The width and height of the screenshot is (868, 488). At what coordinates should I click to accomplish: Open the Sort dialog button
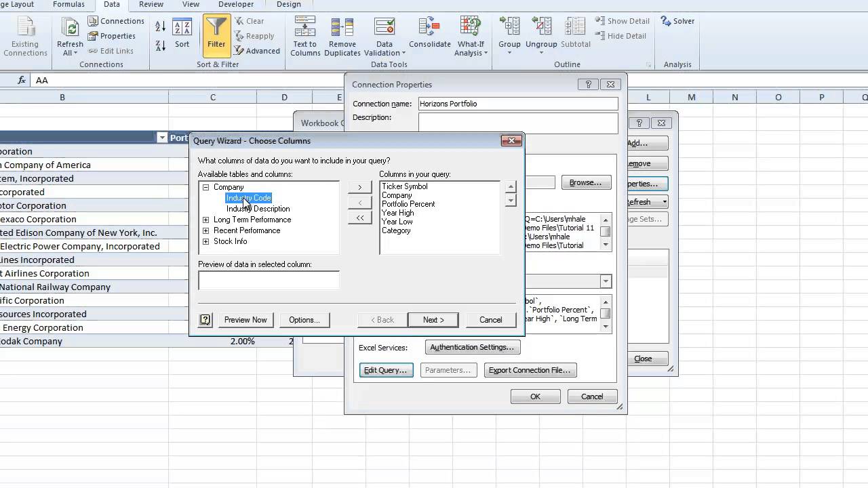(182, 33)
